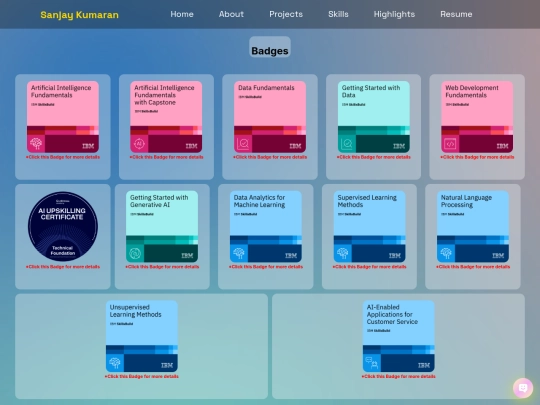540x405 pixels.
Task: View Web Development Fundamentals badge
Action: coord(477,117)
